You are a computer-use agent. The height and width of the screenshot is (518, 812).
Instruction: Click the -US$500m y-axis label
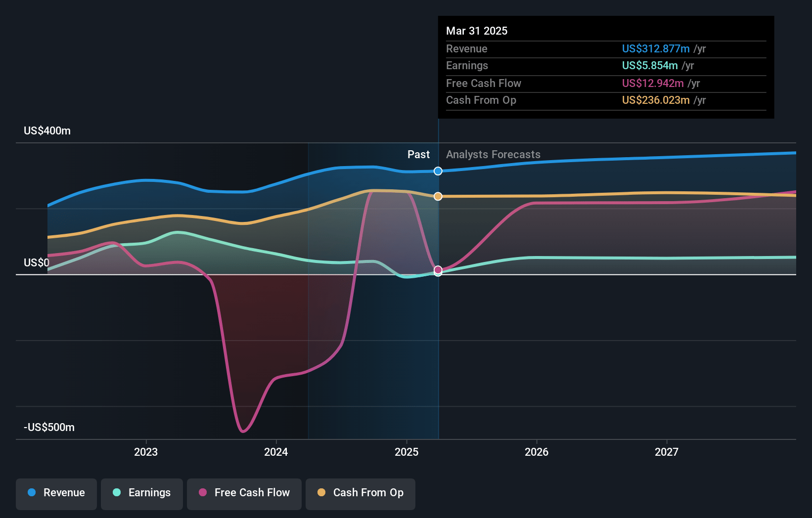49,427
